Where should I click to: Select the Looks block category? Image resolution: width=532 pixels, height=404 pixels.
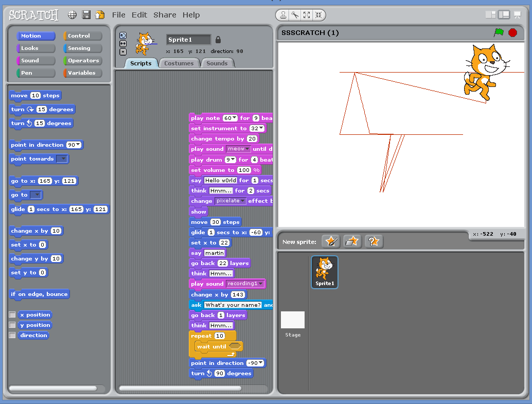[36, 48]
